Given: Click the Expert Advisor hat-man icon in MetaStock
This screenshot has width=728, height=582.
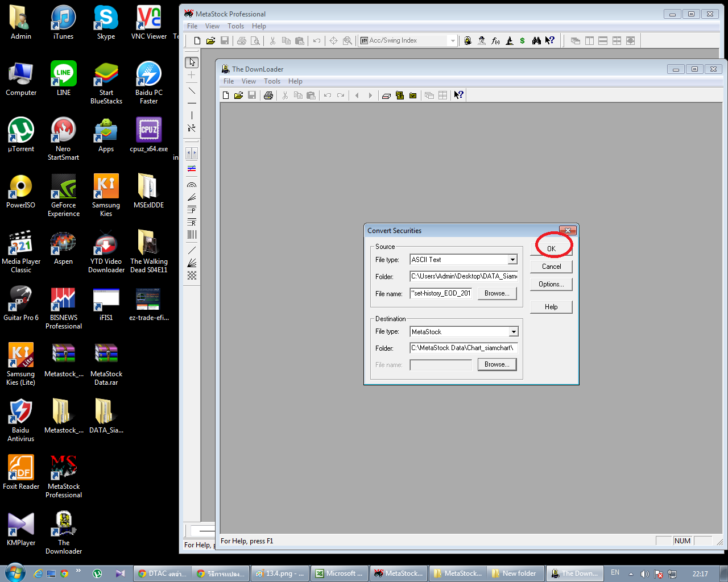Looking at the screenshot, I should (482, 41).
